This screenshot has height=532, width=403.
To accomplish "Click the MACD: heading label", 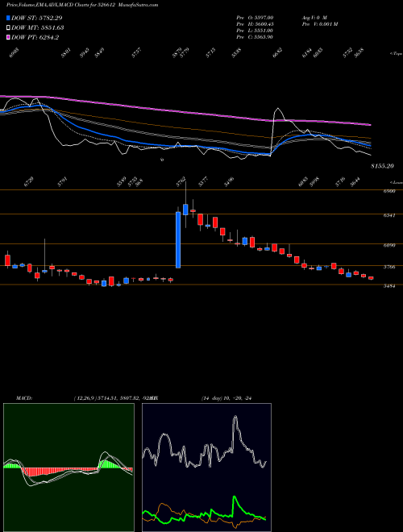I will pyautogui.click(x=23, y=398).
